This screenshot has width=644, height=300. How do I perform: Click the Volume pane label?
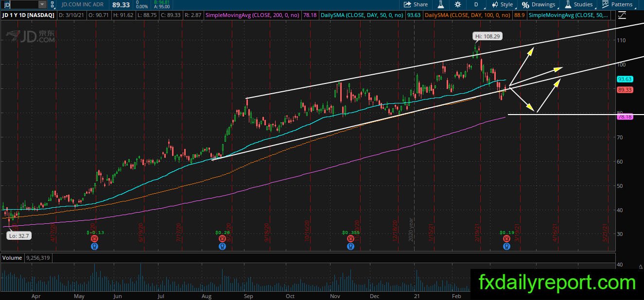coord(12,258)
